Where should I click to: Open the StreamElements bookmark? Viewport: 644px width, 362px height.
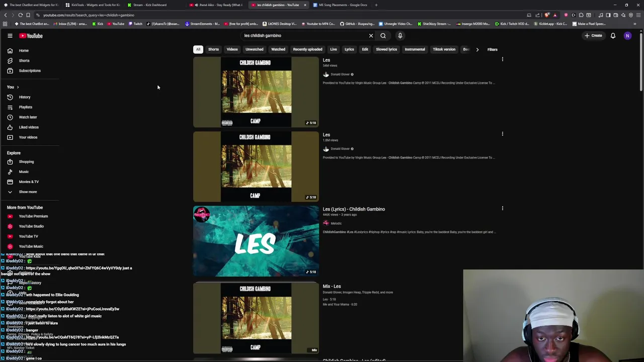coord(202,24)
